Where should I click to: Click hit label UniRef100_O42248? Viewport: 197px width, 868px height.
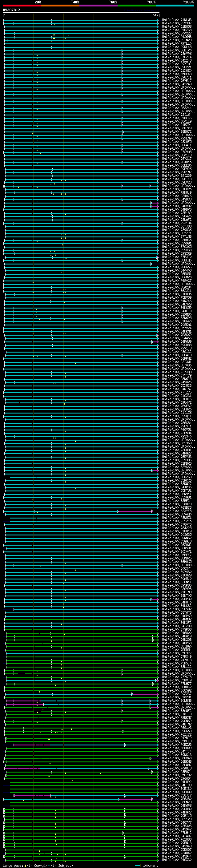coord(177,60)
